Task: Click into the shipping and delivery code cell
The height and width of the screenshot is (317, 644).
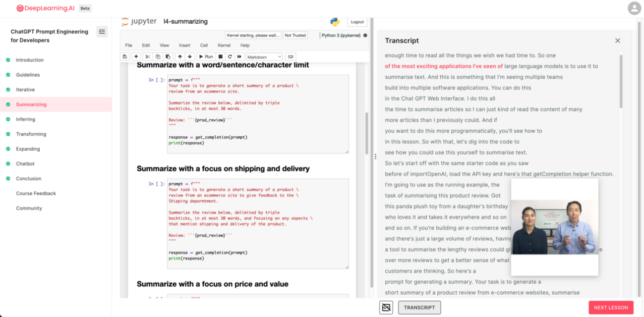Action: (257, 224)
